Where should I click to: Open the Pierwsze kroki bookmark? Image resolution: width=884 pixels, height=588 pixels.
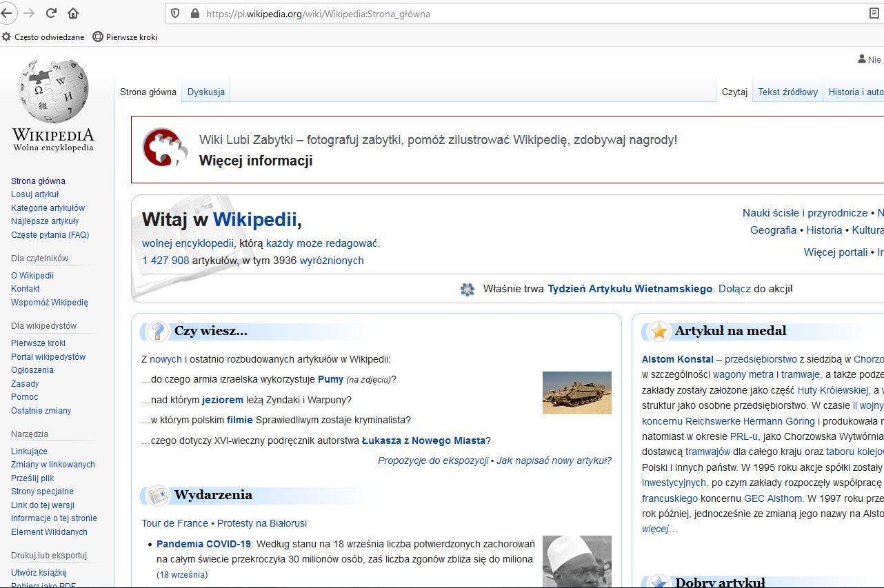125,37
